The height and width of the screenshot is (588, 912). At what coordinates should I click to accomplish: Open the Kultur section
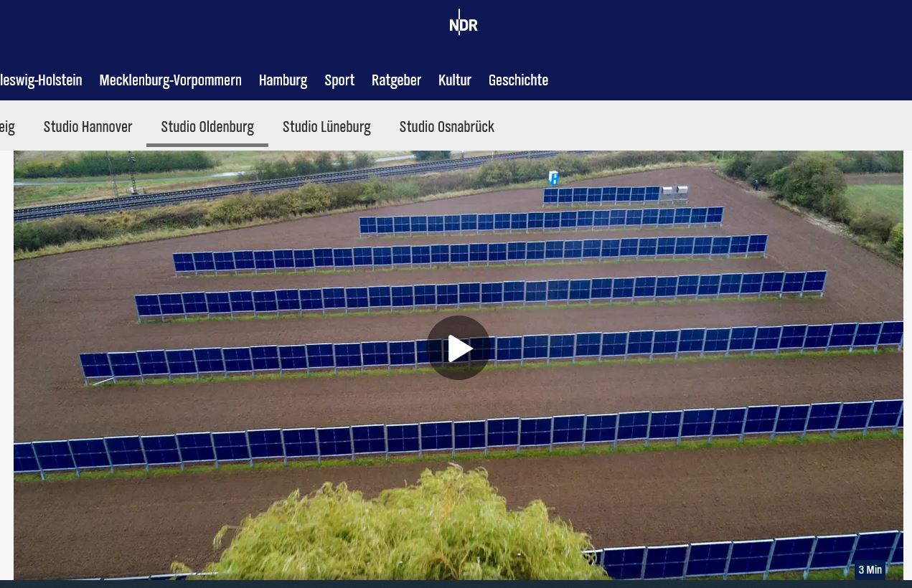(x=455, y=80)
